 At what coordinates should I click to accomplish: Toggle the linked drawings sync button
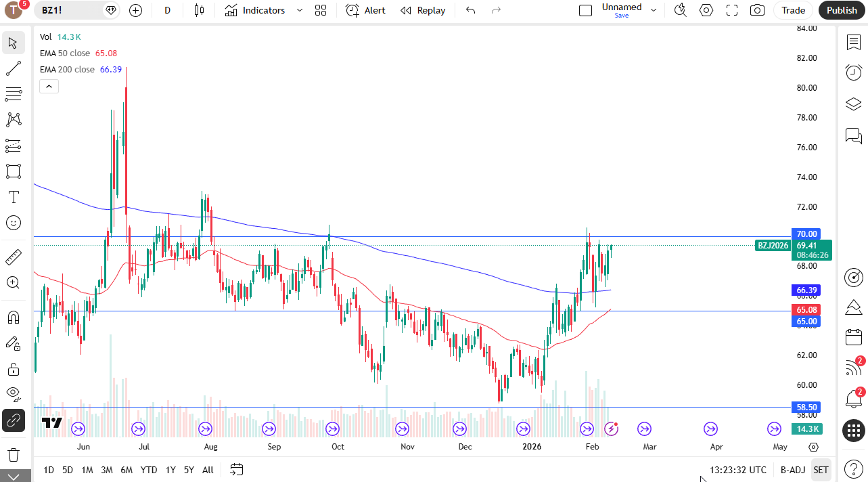13,420
